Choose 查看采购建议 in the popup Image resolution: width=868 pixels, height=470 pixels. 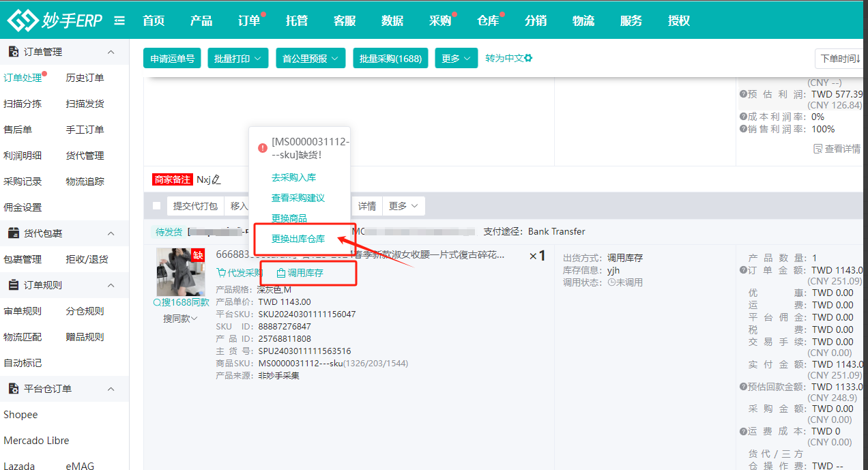298,198
